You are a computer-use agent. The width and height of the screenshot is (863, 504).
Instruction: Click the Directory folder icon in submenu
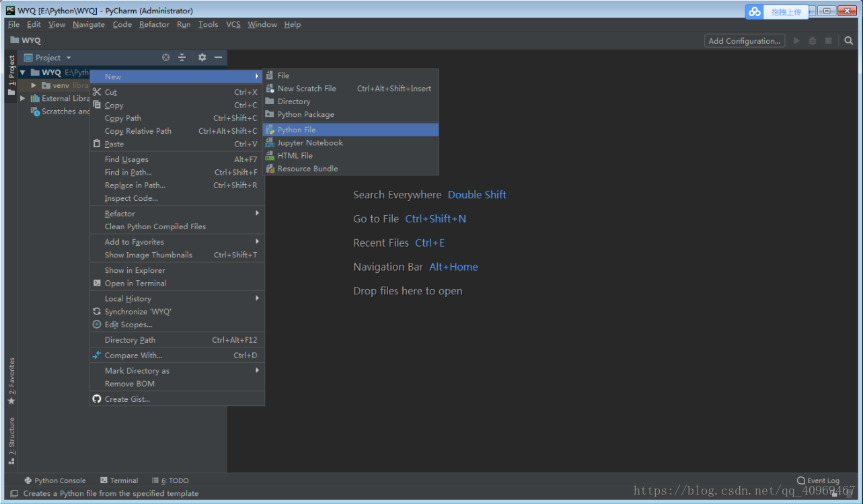tap(270, 101)
